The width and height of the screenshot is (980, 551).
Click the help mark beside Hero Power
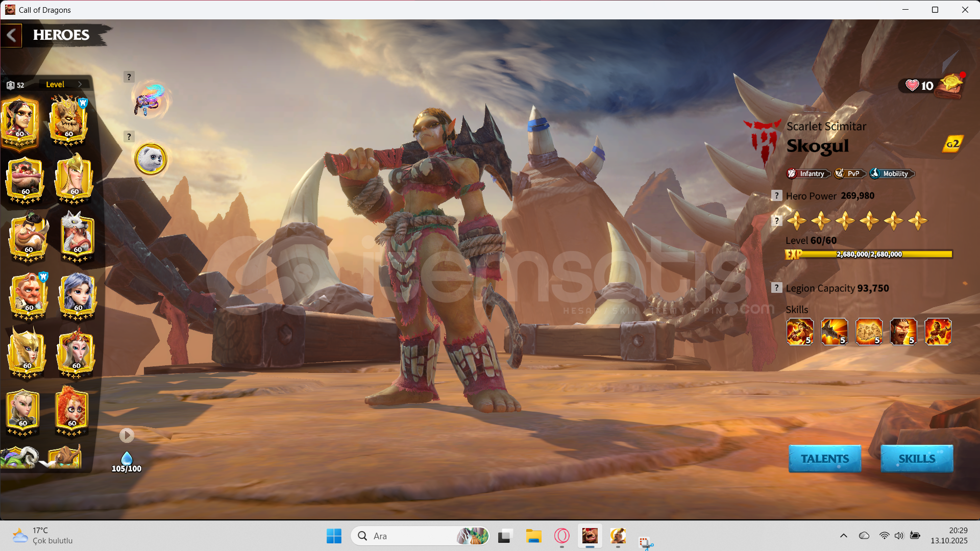coord(776,196)
